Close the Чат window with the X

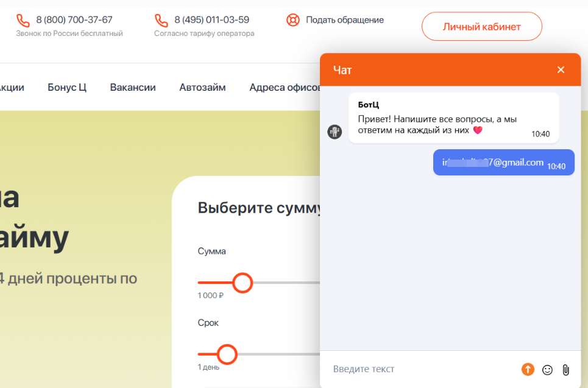tap(561, 69)
